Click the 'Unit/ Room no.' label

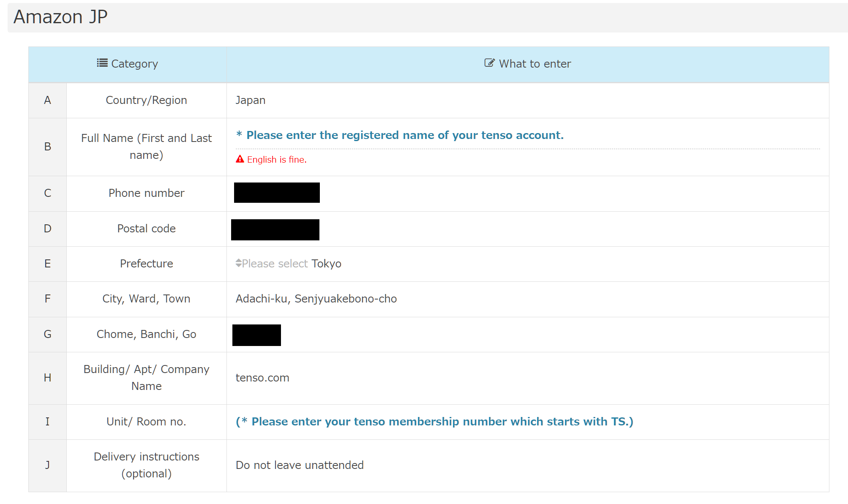pyautogui.click(x=146, y=422)
